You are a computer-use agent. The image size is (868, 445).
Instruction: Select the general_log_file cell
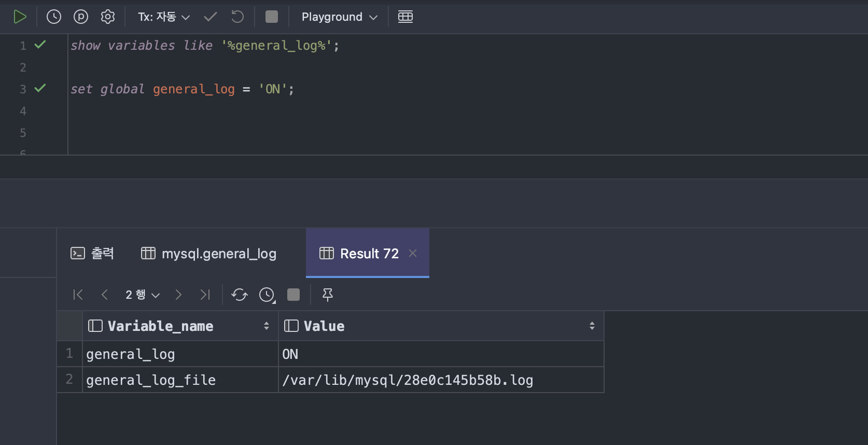180,380
